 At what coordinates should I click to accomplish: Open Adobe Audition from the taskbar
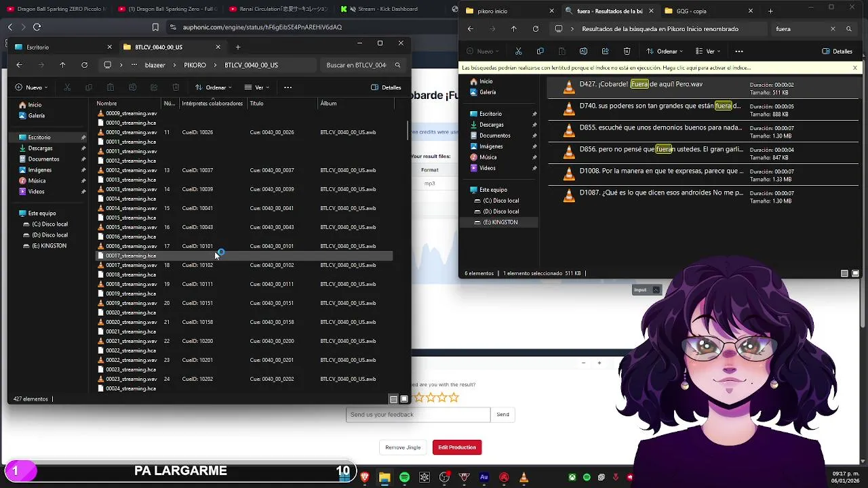click(x=484, y=478)
